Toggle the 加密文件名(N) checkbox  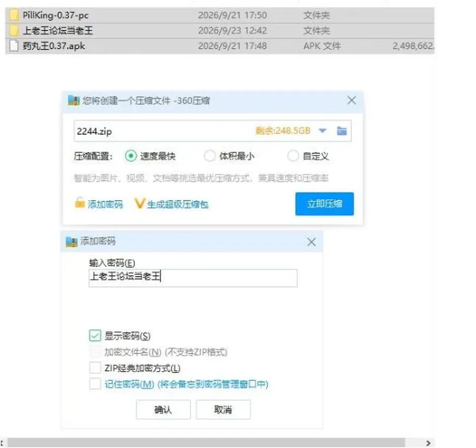[95, 352]
